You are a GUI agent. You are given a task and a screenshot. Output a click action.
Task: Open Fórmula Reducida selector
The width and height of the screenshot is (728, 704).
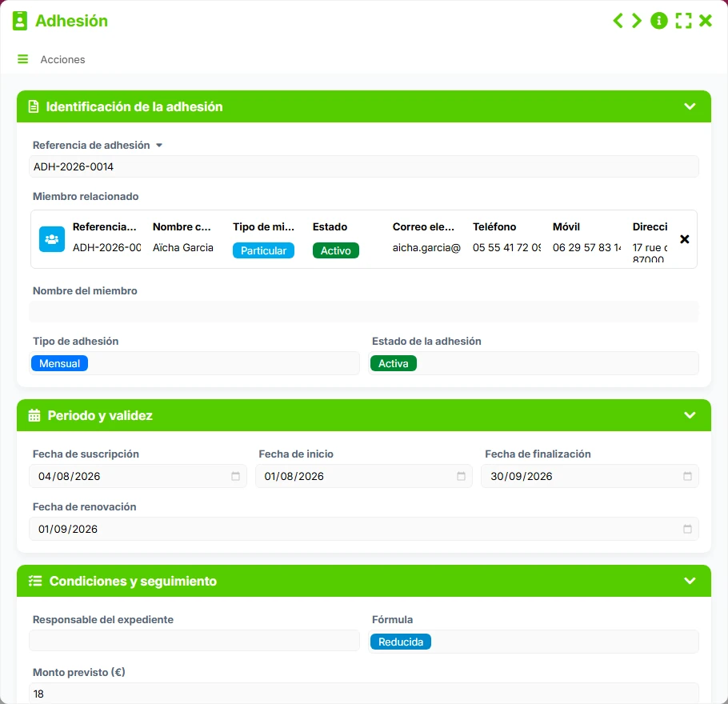click(534, 642)
